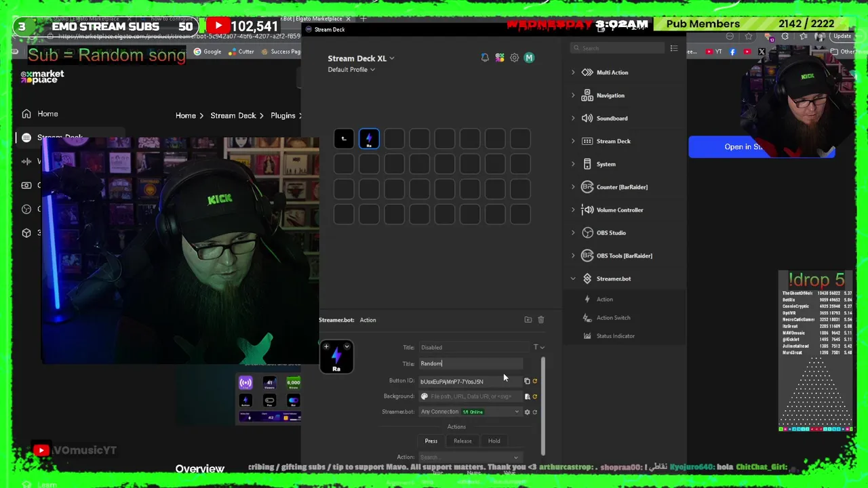This screenshot has height=488, width=868.
Task: Switch to the Press tab
Action: pos(431,441)
